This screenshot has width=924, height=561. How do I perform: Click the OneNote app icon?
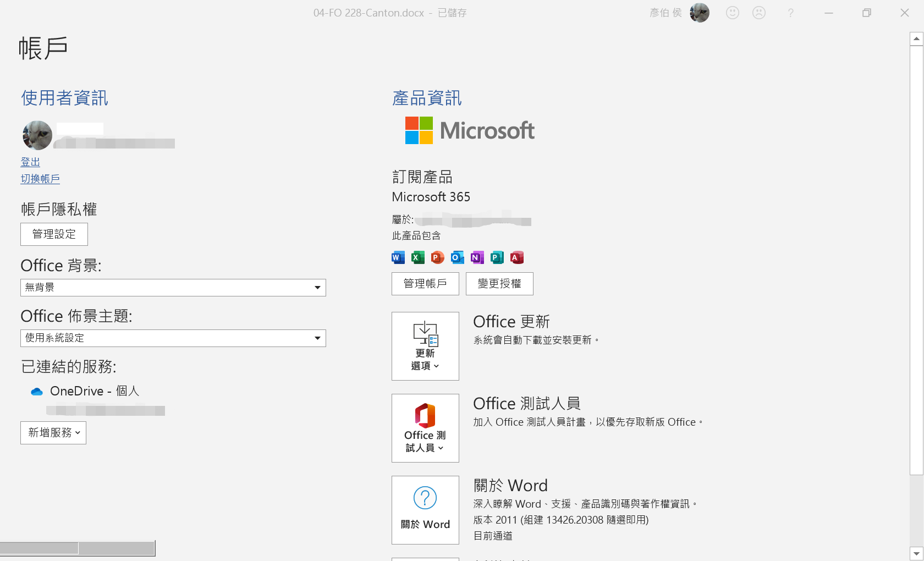[477, 257]
